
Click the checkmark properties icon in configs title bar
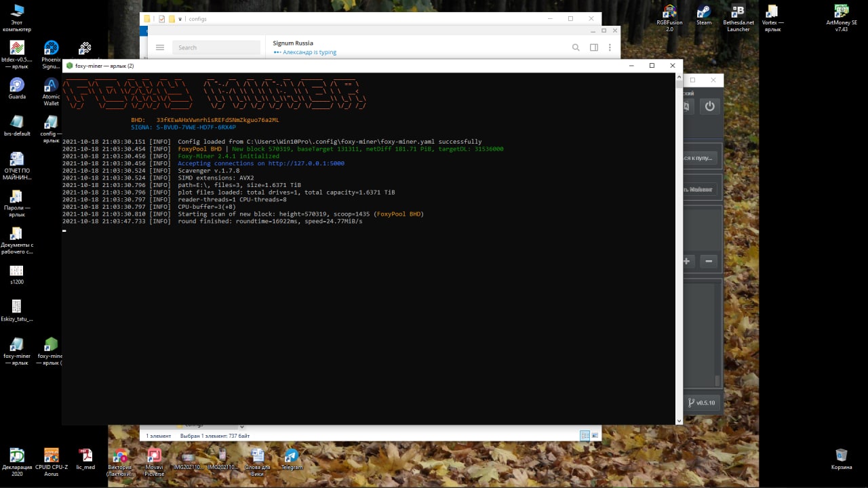click(161, 19)
